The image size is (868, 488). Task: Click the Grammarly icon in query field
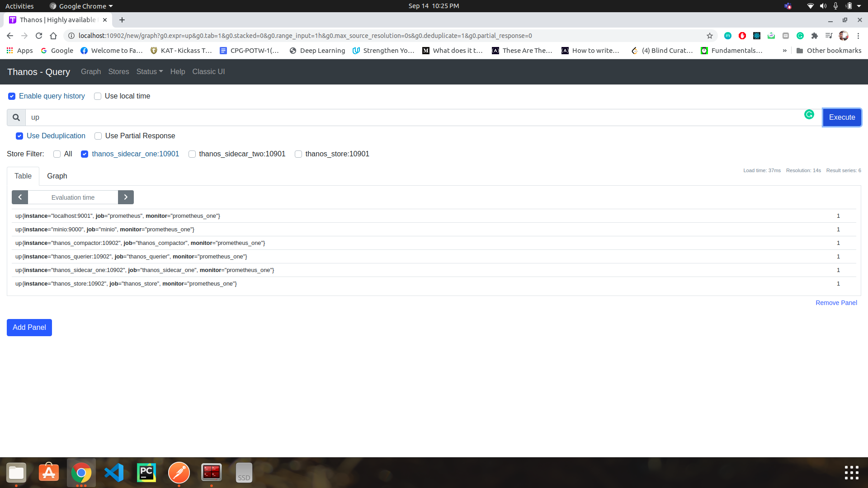point(809,115)
